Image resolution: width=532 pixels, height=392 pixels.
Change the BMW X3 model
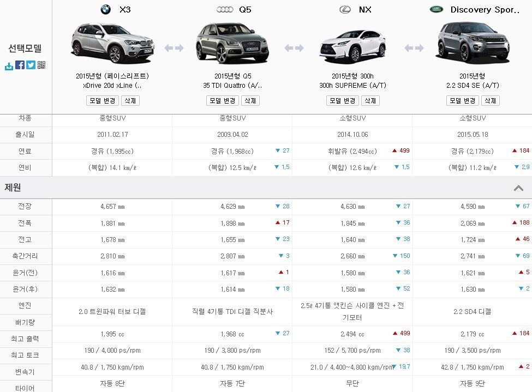coord(101,101)
